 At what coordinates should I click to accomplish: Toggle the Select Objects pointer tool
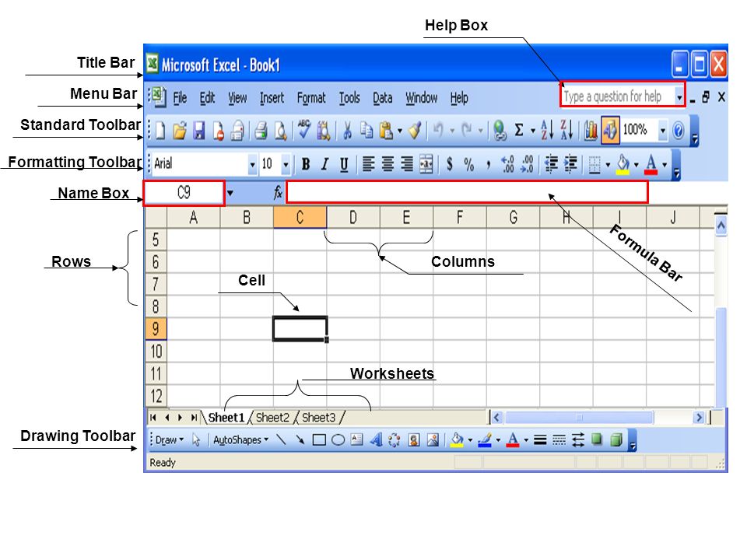coord(196,440)
